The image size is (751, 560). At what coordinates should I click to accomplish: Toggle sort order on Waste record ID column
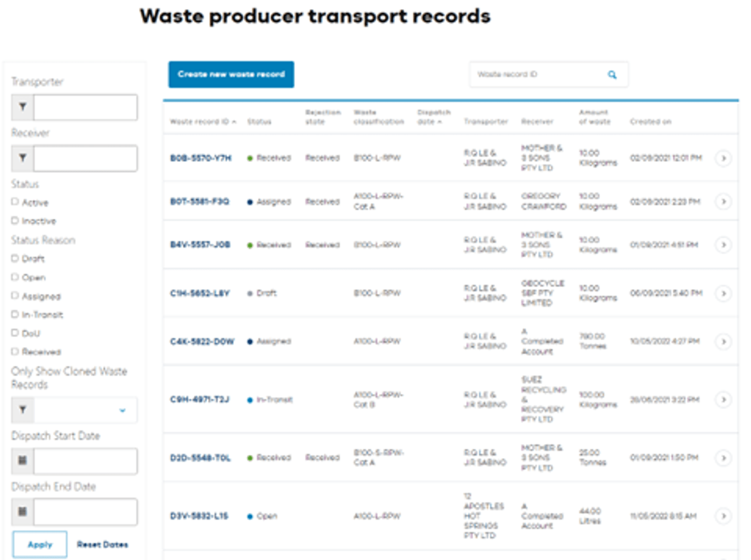(235, 121)
